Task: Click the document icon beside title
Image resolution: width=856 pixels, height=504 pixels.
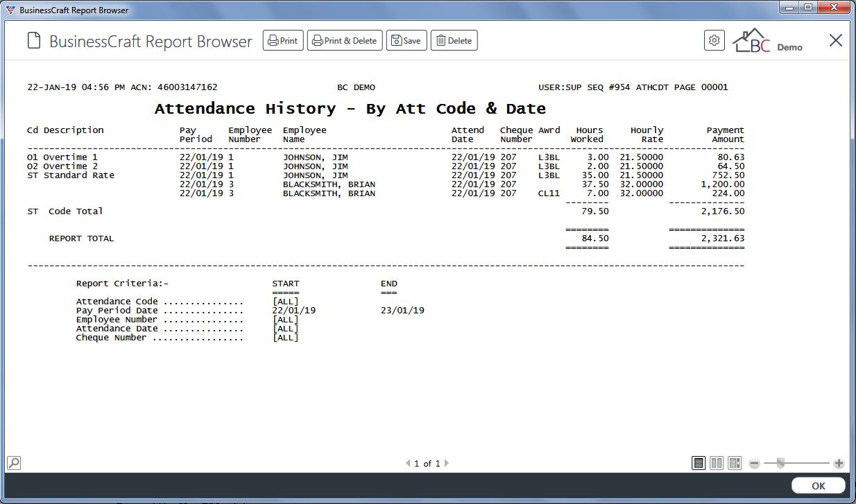Action: 34,41
